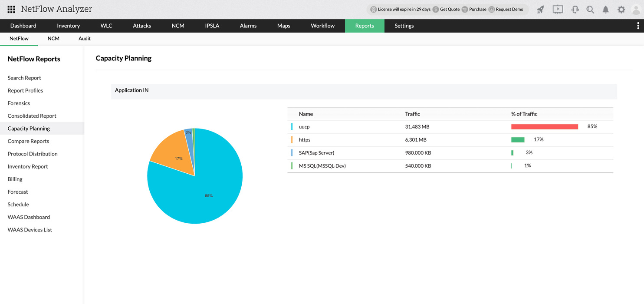Click the small 3% traffic bar
The image size is (644, 304).
(x=513, y=153)
